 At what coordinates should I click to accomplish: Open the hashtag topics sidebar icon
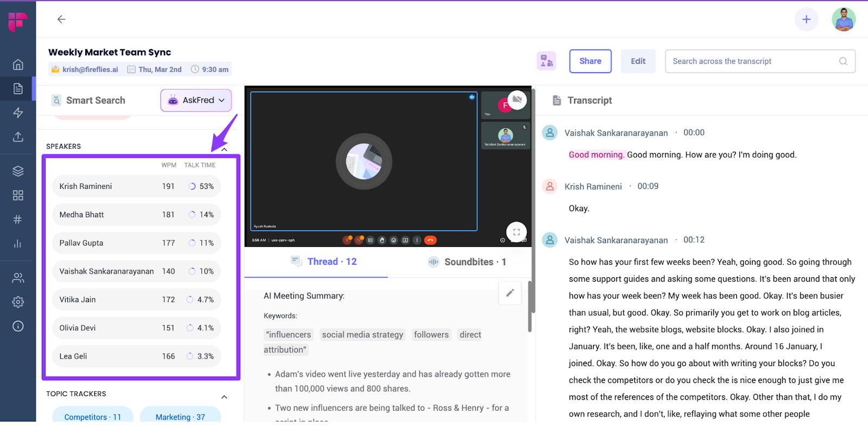[x=18, y=219]
